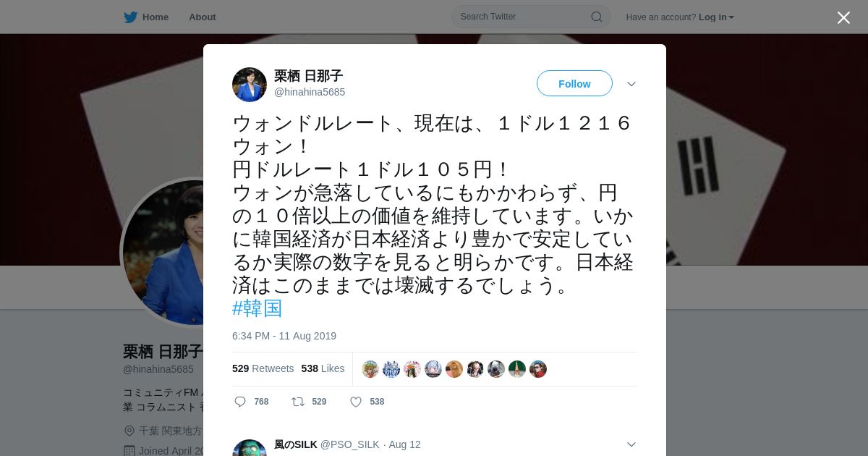Go to Home in top navigation

tap(156, 17)
